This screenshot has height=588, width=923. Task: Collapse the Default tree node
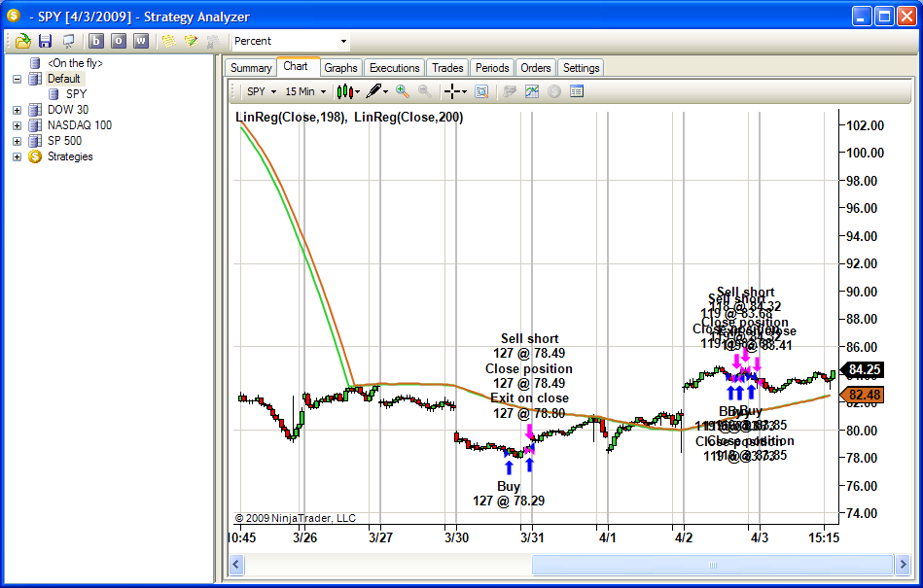pos(17,79)
